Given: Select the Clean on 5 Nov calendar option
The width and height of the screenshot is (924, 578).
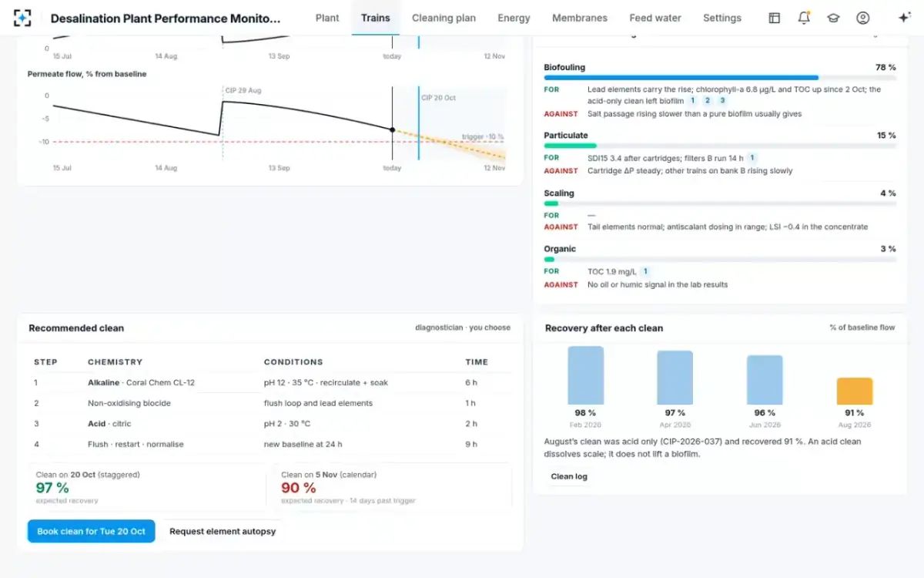Looking at the screenshot, I should (393, 486).
